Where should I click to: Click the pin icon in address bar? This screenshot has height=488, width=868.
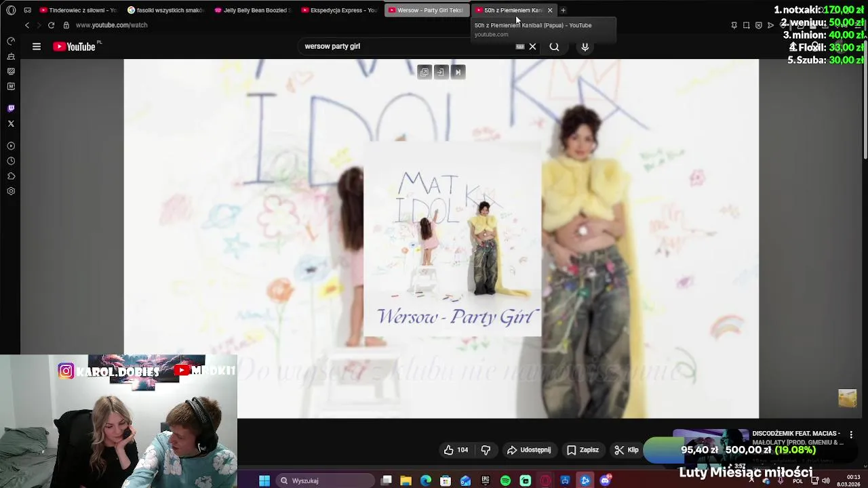[734, 25]
